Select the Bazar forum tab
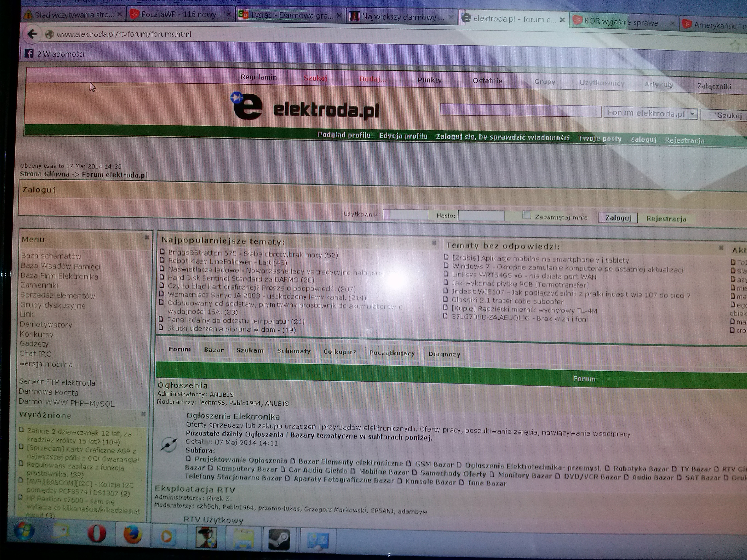747x560 pixels. (214, 350)
